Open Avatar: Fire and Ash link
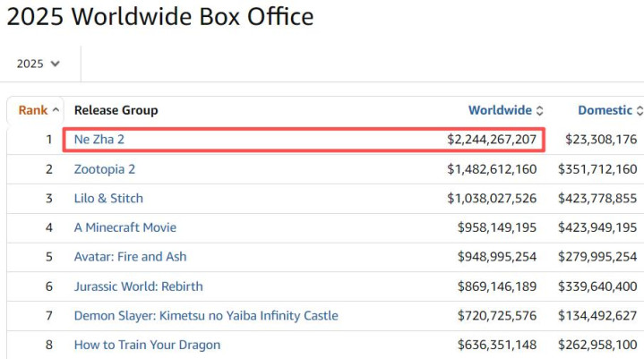The image size is (644, 359). click(x=130, y=256)
